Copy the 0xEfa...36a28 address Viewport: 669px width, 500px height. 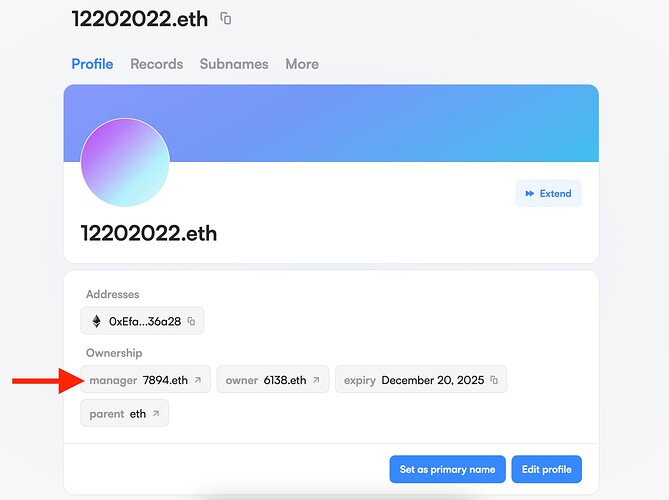click(192, 321)
